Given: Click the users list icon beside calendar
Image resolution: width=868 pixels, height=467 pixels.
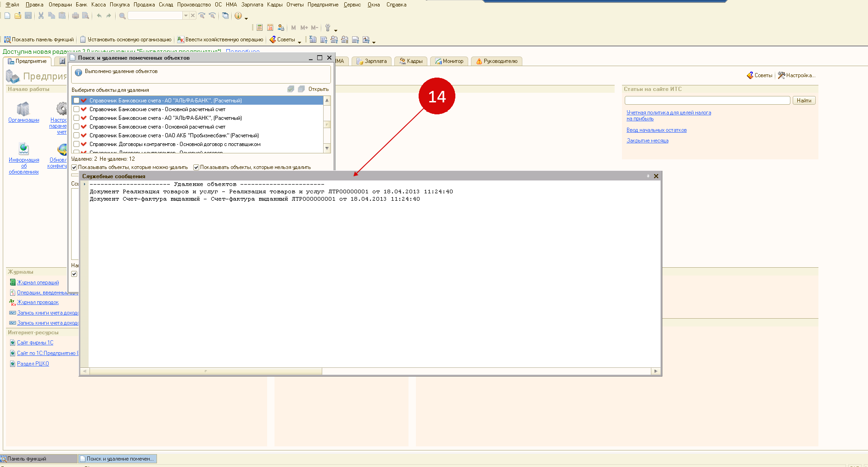Looking at the screenshot, I should 281,28.
